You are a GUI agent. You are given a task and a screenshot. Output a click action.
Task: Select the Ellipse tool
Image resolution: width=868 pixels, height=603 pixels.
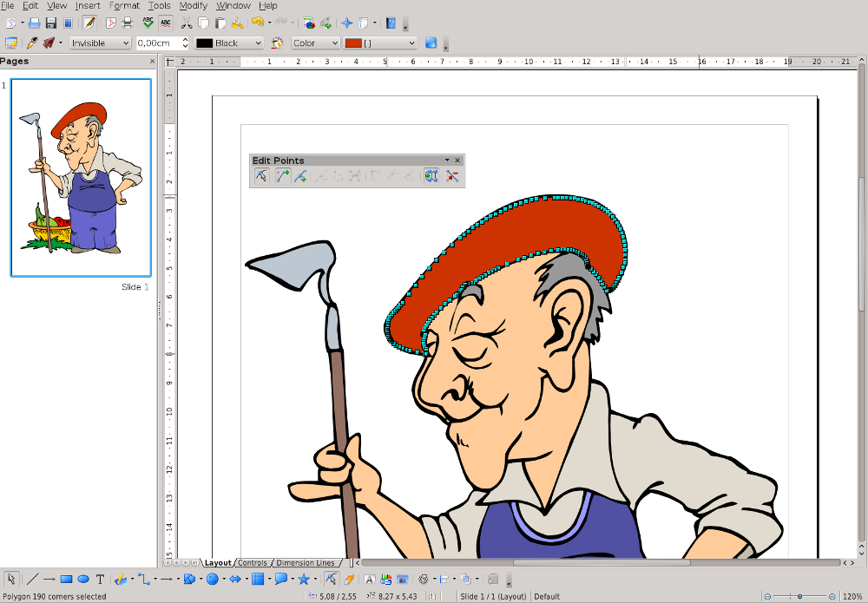point(83,580)
